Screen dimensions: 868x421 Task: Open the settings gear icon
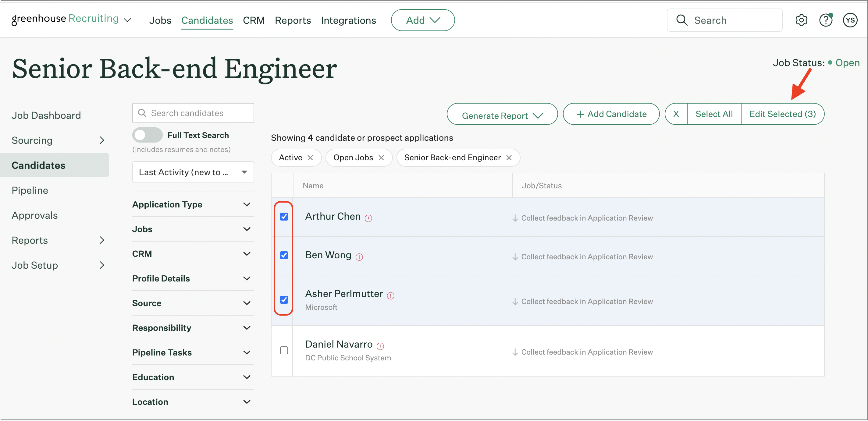[x=801, y=20]
